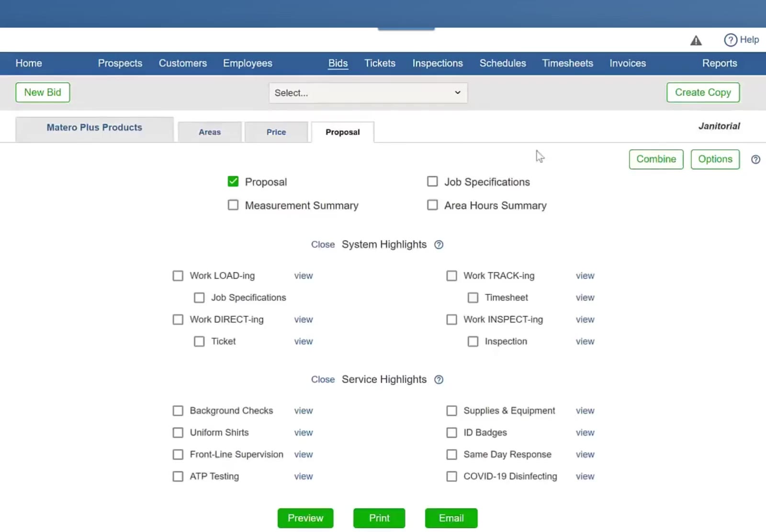766x532 pixels.
Task: View Ticket sample link
Action: click(x=304, y=341)
